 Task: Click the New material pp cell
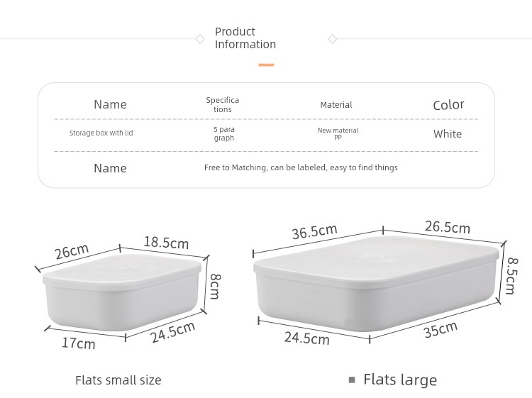(338, 133)
